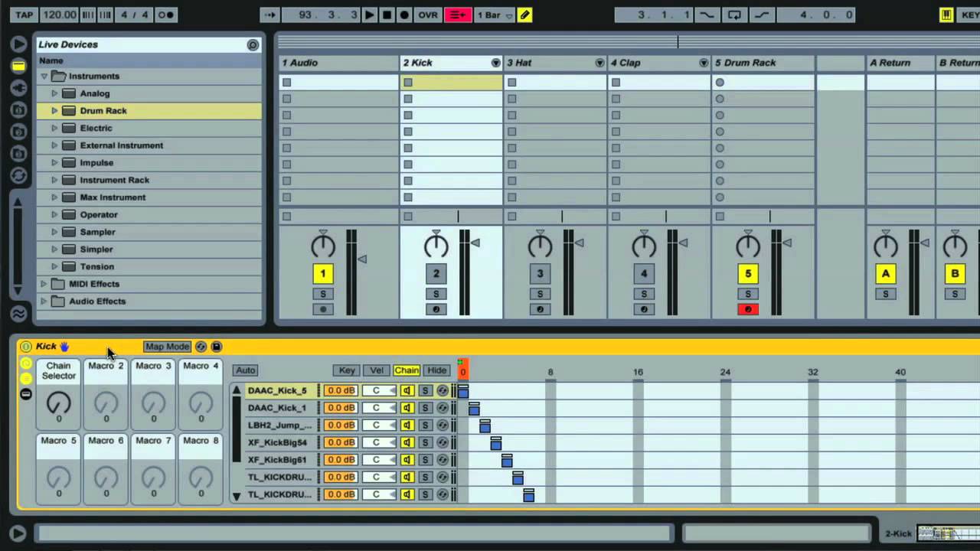
Task: Toggle the OVR overdub button
Action: pyautogui.click(x=428, y=15)
